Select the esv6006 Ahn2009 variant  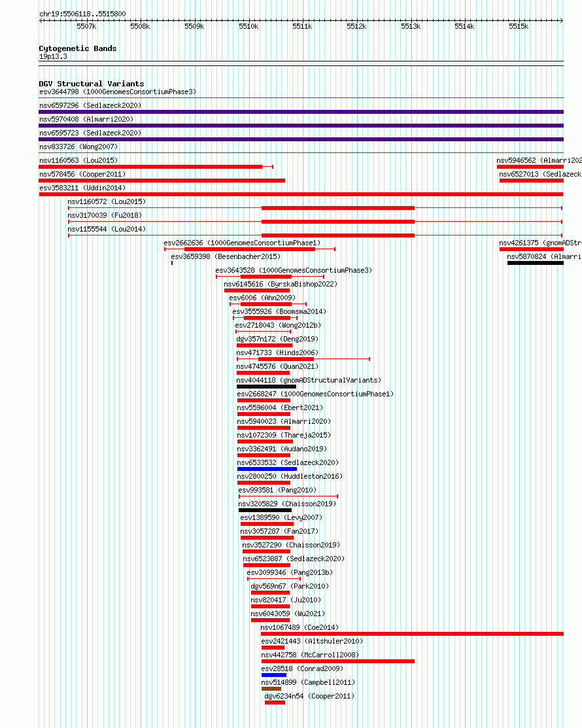pyautogui.click(x=262, y=298)
